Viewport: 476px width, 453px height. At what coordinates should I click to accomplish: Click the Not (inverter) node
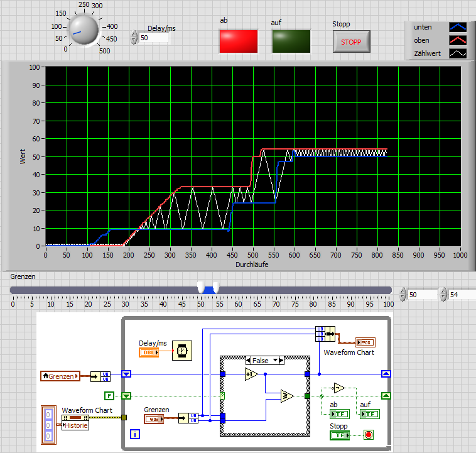click(x=338, y=388)
